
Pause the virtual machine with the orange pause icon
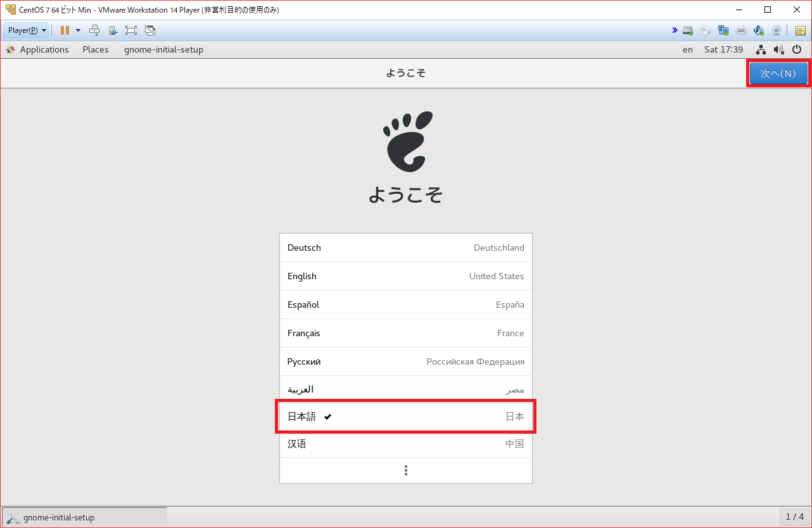click(x=65, y=30)
